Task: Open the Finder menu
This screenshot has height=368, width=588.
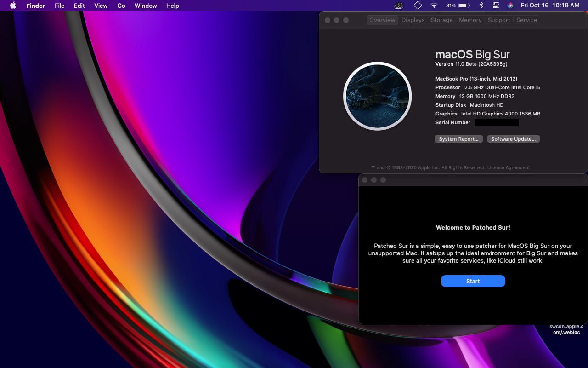Action: pos(35,6)
